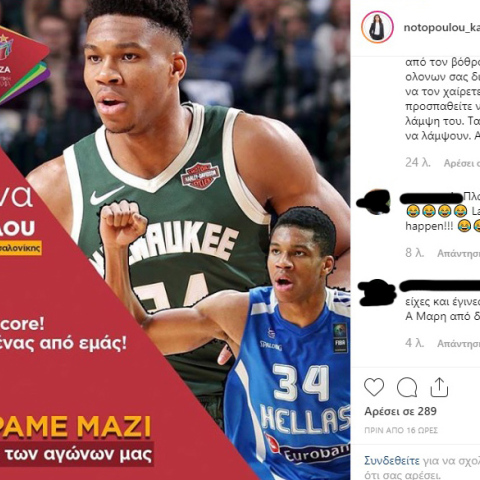Screen dimensions: 480x480
Task: Click 'Απάντηση' under the 4 λ. comment
Action: pyautogui.click(x=458, y=343)
